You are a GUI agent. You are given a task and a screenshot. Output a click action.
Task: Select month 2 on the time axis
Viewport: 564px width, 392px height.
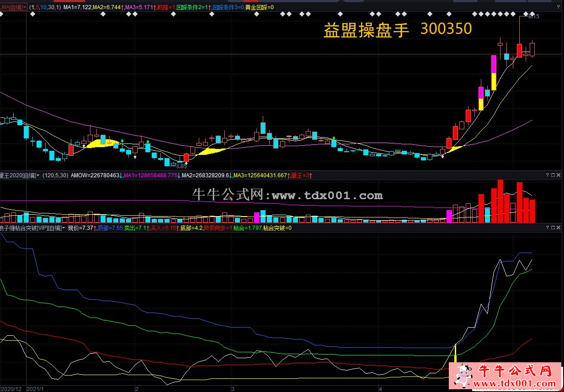click(137, 389)
